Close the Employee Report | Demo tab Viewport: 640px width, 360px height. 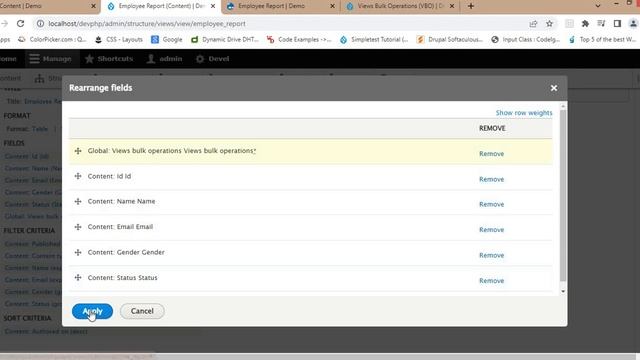(x=332, y=6)
